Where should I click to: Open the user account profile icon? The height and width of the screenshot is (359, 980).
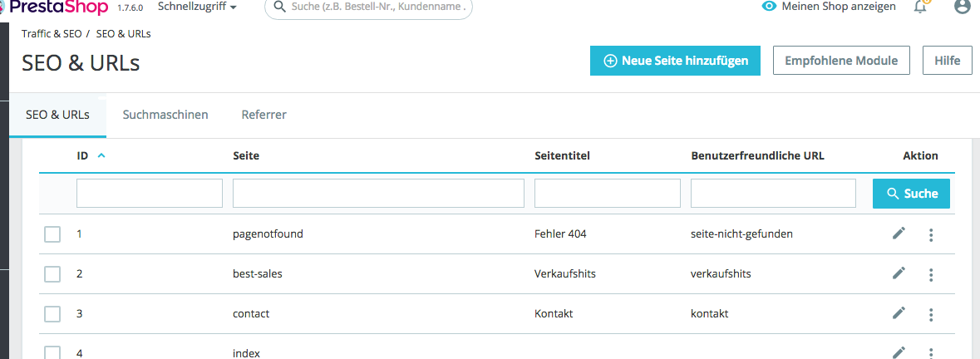(x=962, y=7)
